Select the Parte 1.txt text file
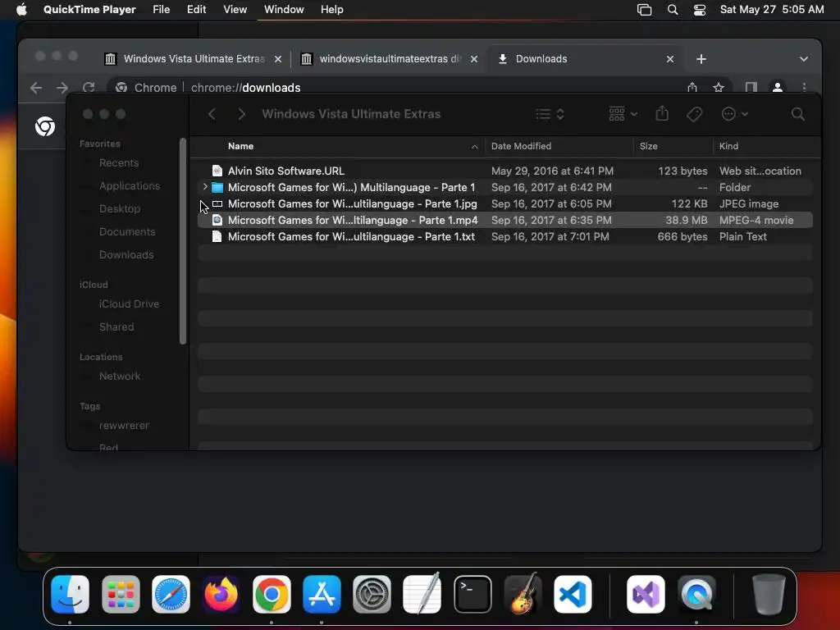 coord(505,237)
